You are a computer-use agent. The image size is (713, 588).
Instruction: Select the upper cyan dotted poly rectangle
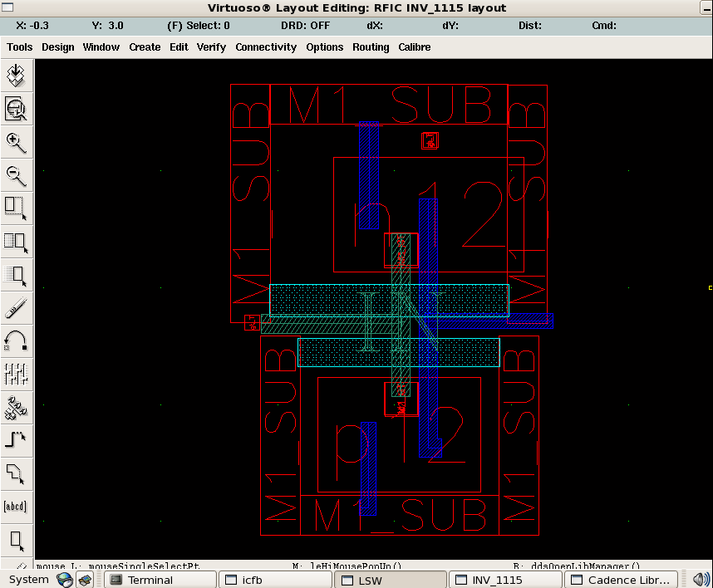point(389,300)
